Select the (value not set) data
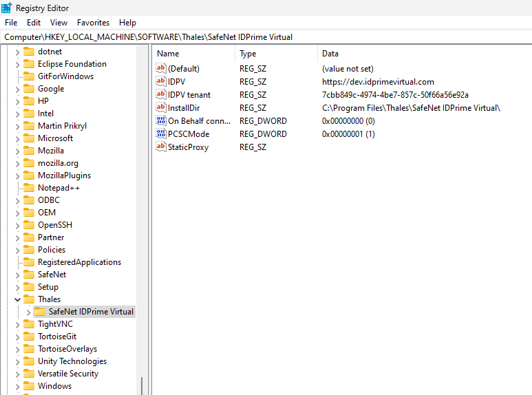 [x=348, y=69]
